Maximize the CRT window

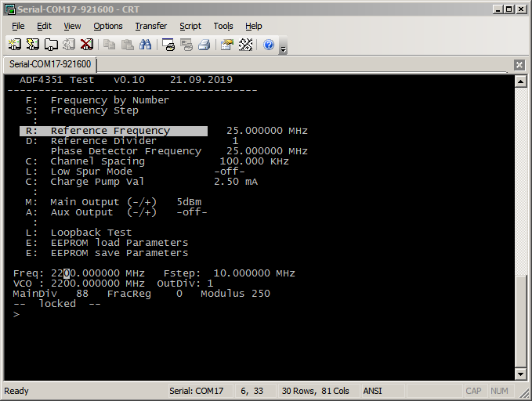pos(509,9)
